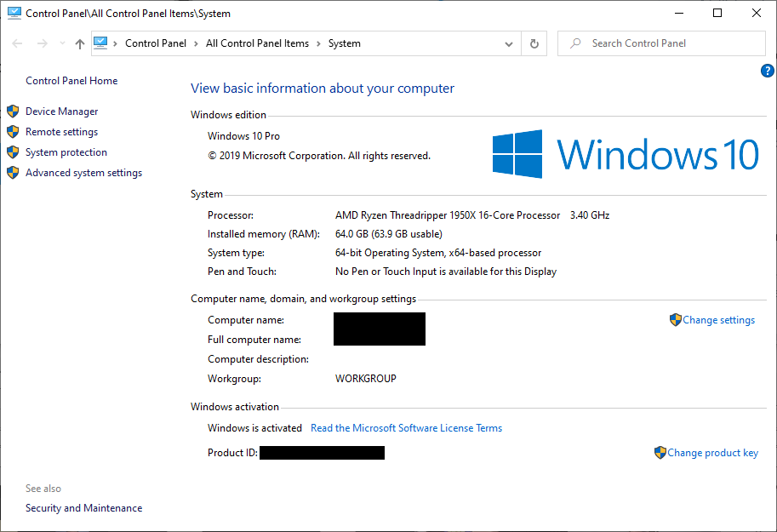
Task: Select System in the breadcrumb path
Action: 345,43
